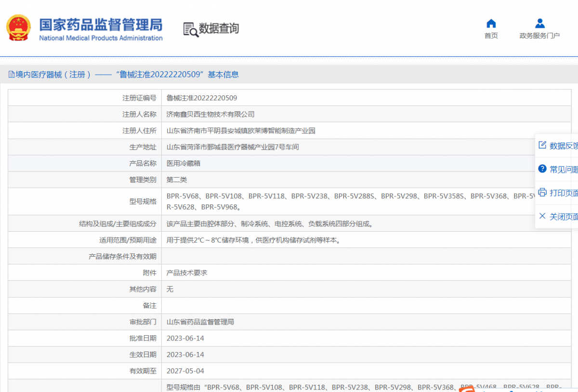Open the 政务服务门户 text label
Image resolution: width=578 pixels, height=392 pixels.
(x=539, y=36)
